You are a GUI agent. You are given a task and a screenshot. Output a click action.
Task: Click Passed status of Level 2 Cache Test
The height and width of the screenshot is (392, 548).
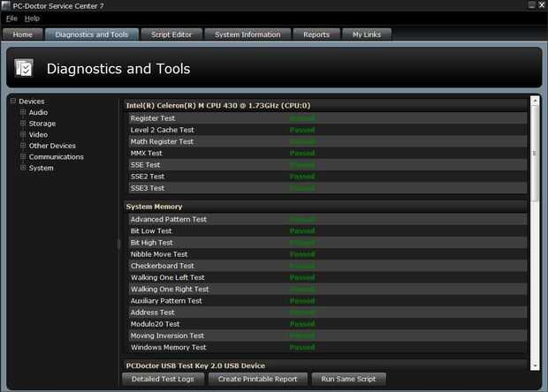pyautogui.click(x=302, y=130)
